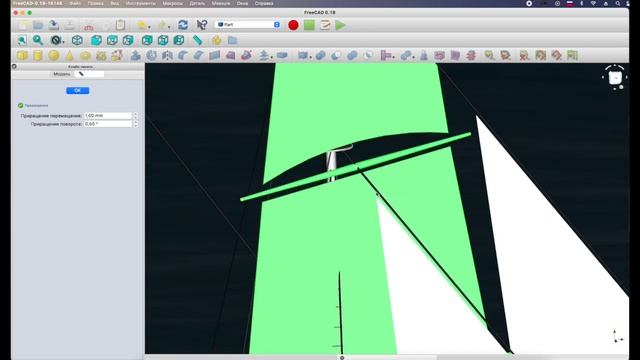Create a sphere primitive
This screenshot has height=360, width=640.
click(x=54, y=55)
